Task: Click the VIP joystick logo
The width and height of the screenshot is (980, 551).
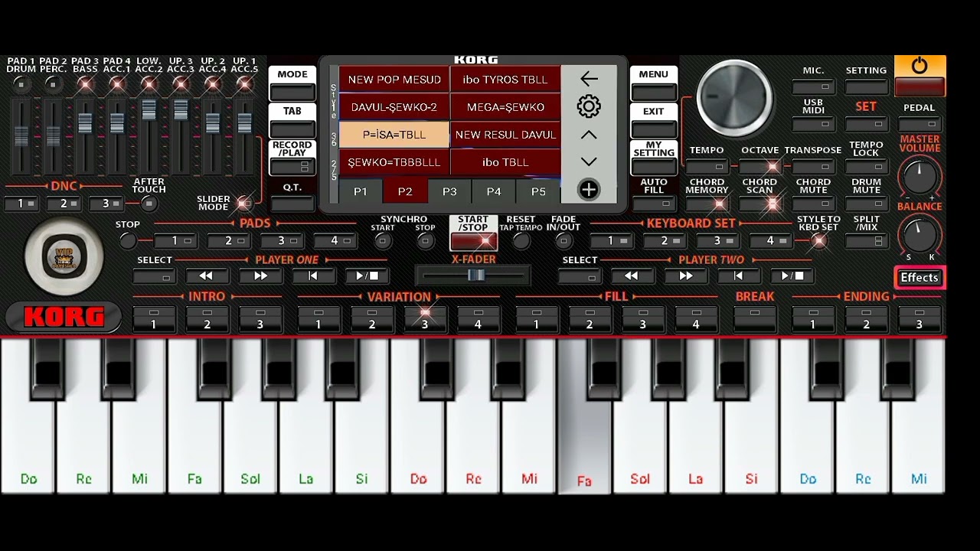Action: pos(64,258)
